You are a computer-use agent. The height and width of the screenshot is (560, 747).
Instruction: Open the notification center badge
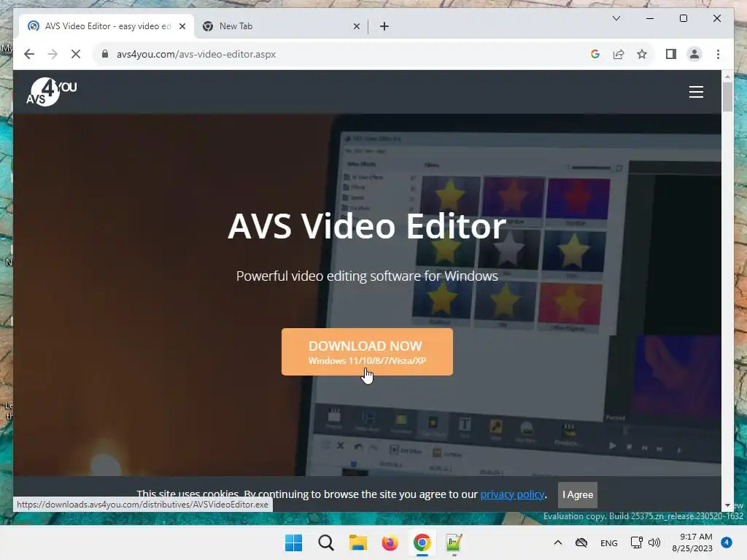click(x=727, y=542)
